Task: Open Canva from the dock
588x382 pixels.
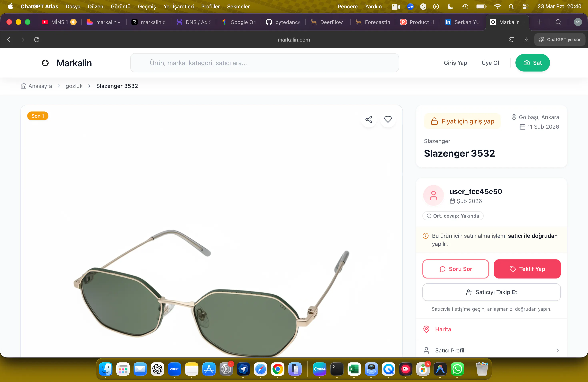Action: pos(320,369)
